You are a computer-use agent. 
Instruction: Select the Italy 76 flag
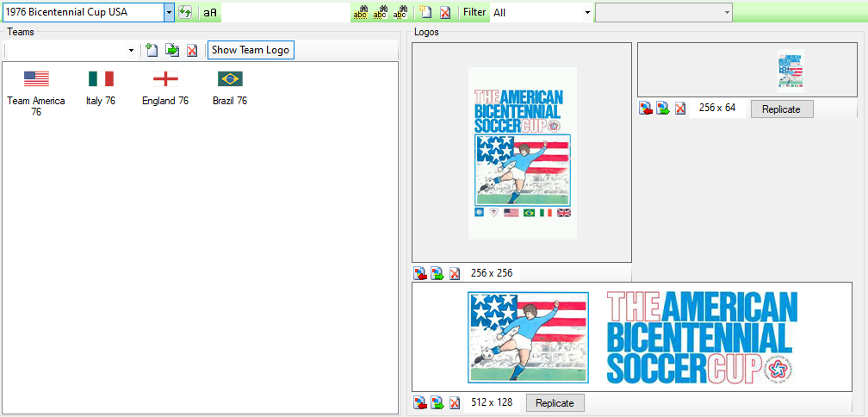(x=101, y=78)
